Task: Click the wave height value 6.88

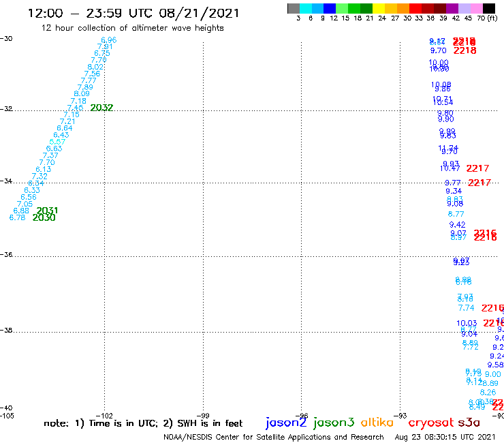Action: (21, 211)
